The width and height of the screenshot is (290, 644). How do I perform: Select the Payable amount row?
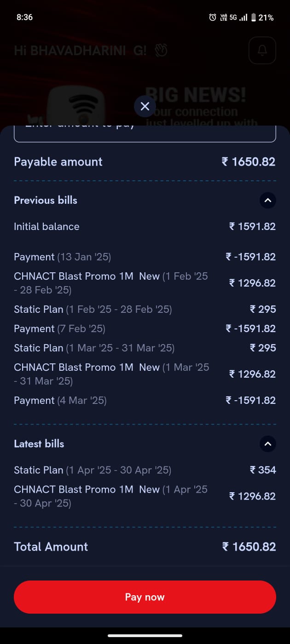(x=145, y=162)
